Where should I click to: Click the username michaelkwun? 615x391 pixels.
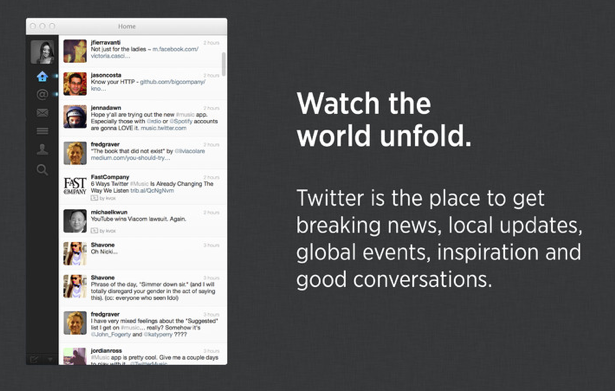[109, 212]
